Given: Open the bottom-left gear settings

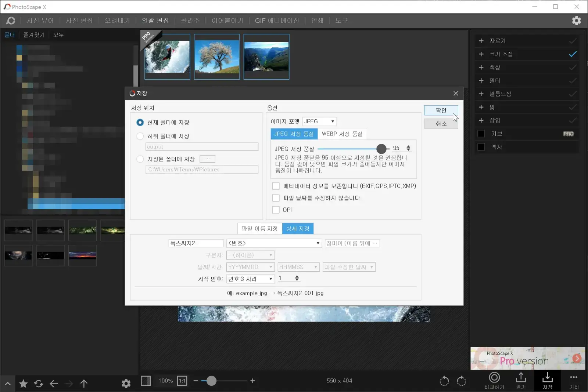Looking at the screenshot, I should [126, 384].
